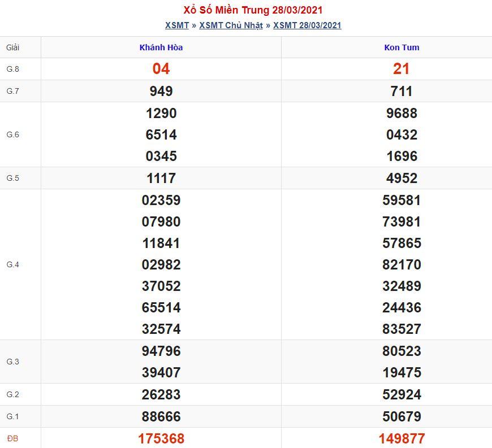This screenshot has height=448, width=492.
Task: Click the title Xổ Số Miền Trung 28/03/2021
Action: [253, 10]
